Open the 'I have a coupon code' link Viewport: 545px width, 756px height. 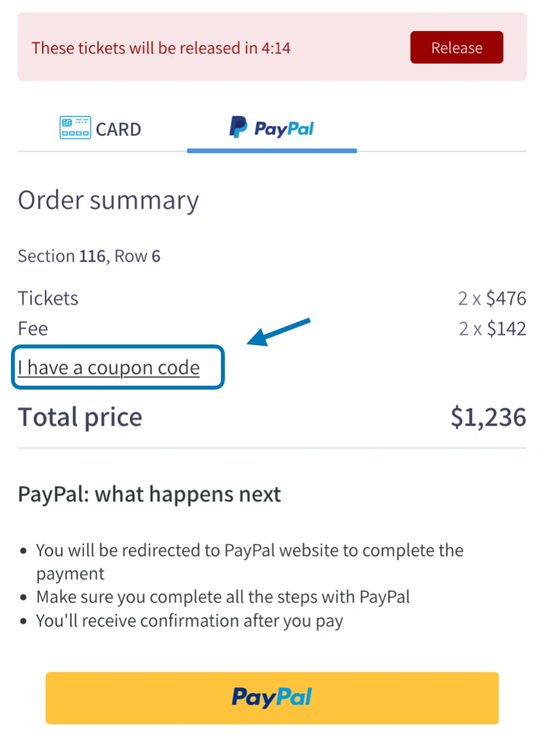point(109,368)
